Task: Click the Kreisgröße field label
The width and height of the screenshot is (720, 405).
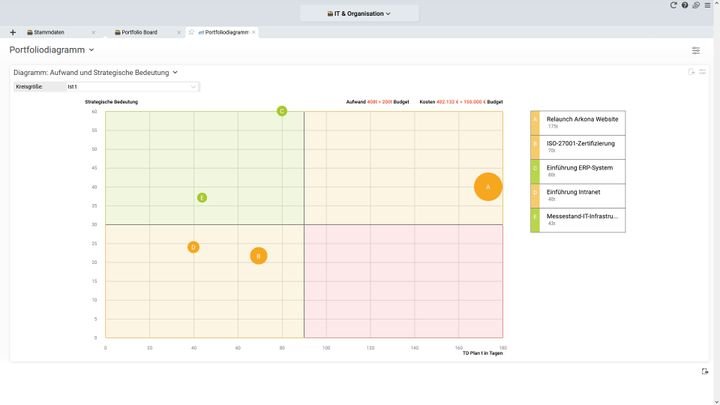Action: pyautogui.click(x=29, y=87)
